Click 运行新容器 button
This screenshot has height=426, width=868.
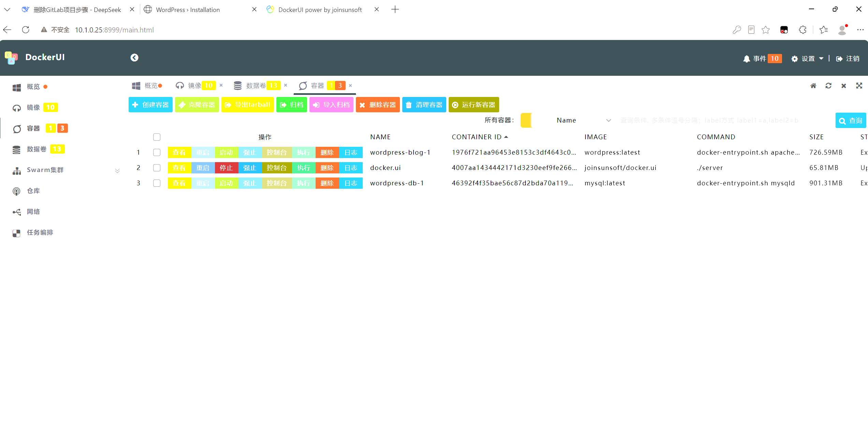pyautogui.click(x=474, y=105)
